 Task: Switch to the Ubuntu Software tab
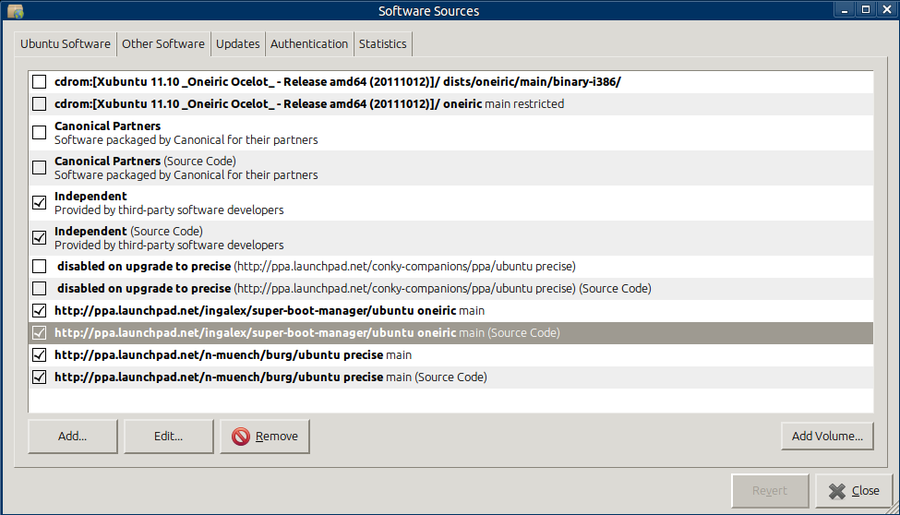65,44
